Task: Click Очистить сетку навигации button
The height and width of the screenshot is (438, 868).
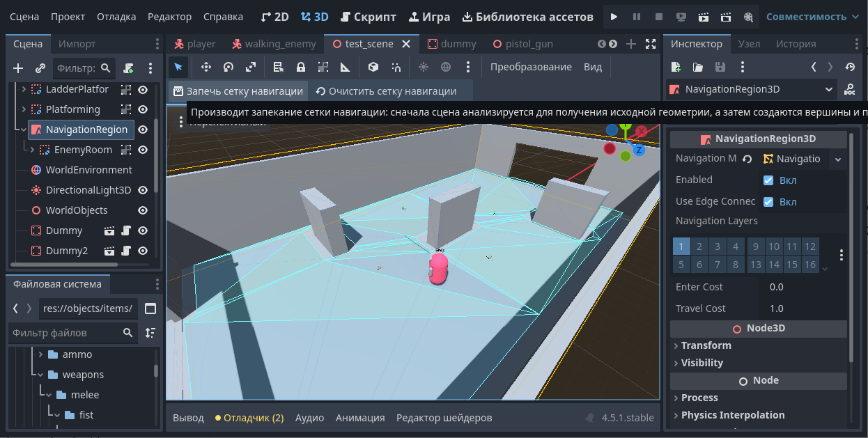Action: [x=386, y=91]
